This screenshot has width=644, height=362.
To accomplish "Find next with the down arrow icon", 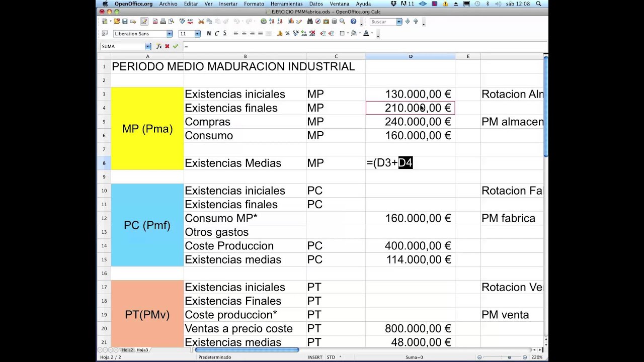I will coord(408,22).
